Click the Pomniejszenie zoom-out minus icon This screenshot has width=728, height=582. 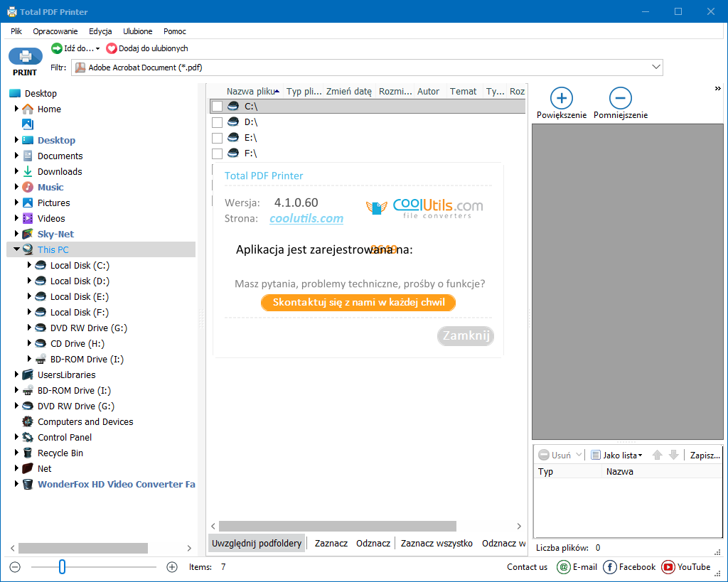[x=620, y=98]
